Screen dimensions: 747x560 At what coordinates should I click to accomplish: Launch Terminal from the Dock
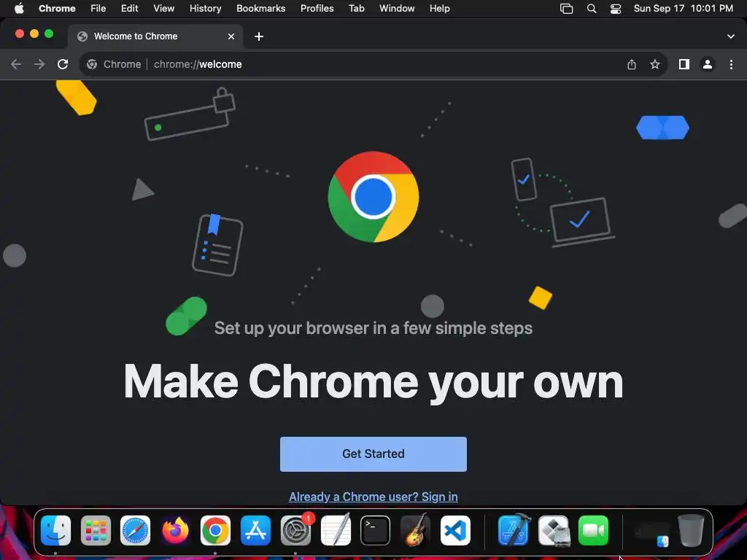click(376, 531)
